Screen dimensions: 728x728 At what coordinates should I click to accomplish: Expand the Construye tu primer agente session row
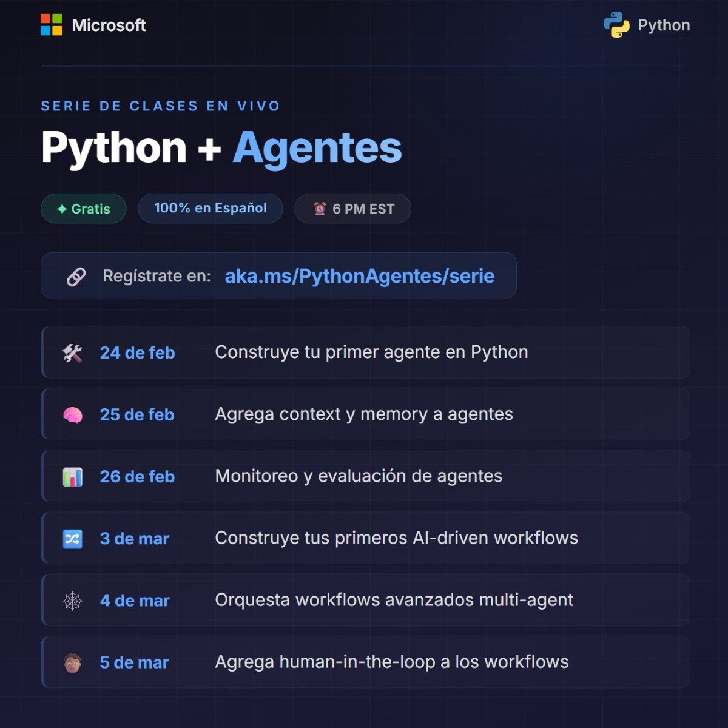coord(364,352)
